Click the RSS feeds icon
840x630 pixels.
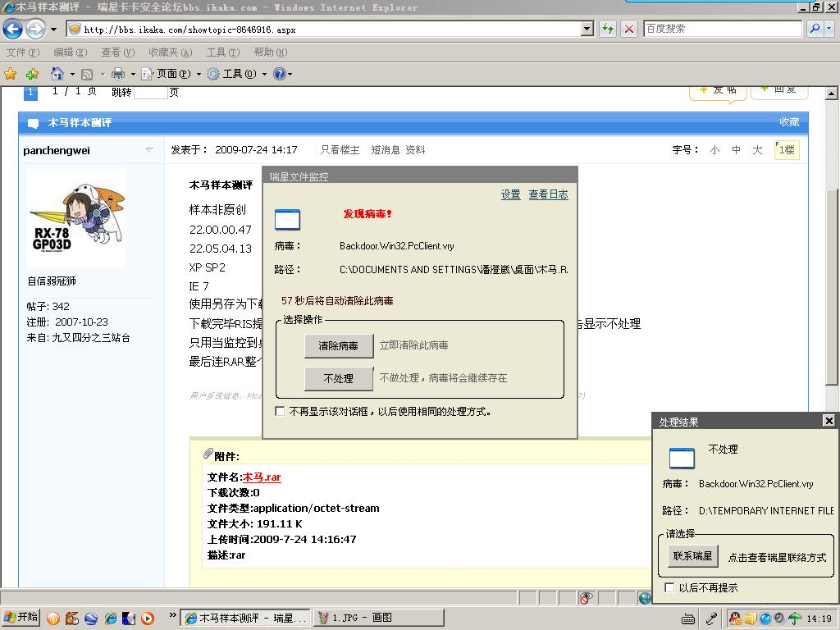[x=87, y=74]
